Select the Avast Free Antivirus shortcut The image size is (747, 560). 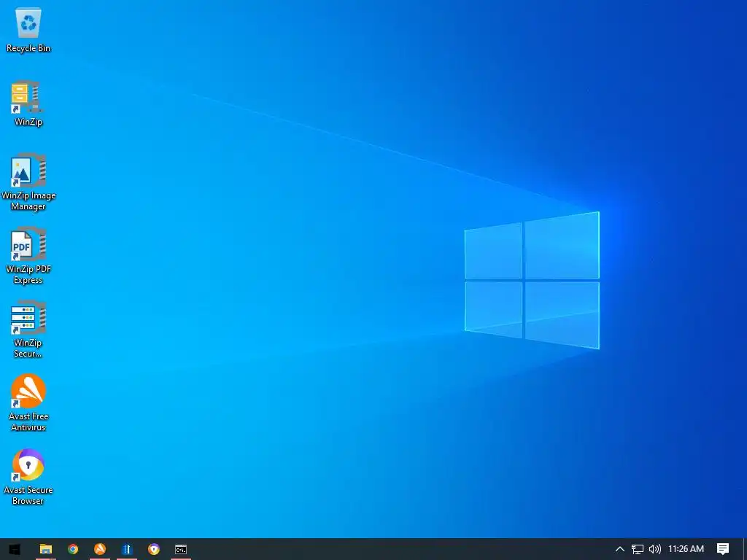(28, 403)
